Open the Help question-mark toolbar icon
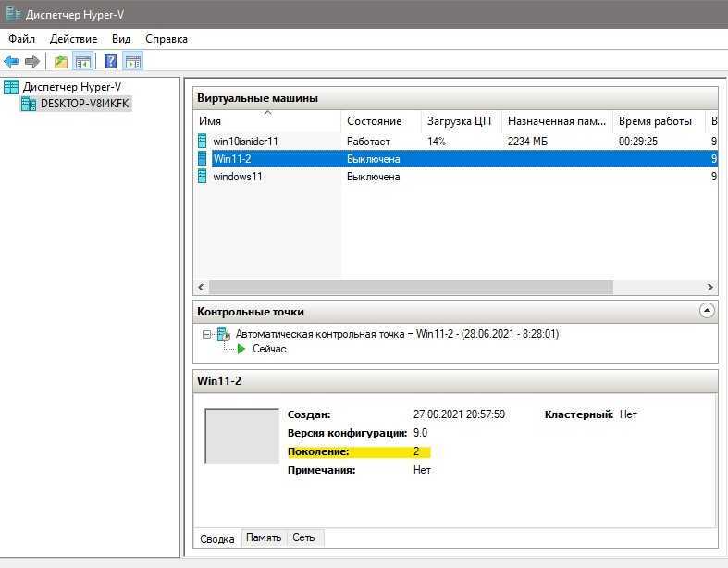Image resolution: width=728 pixels, height=568 pixels. click(110, 61)
